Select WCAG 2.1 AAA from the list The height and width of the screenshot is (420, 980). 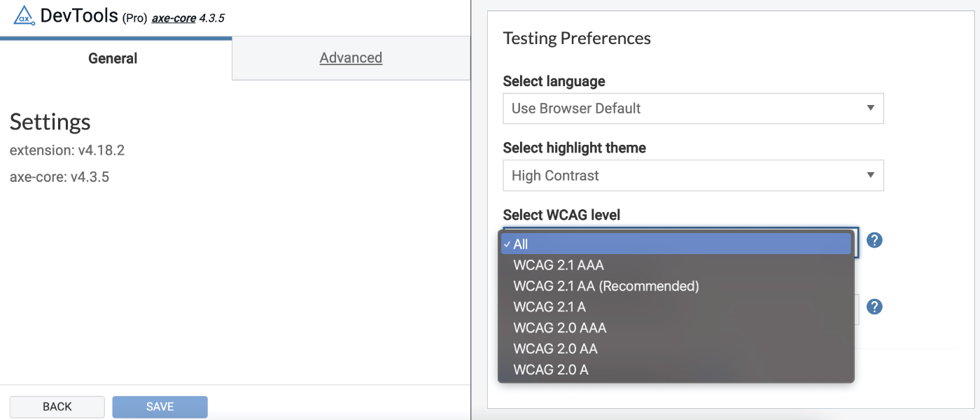point(559,265)
